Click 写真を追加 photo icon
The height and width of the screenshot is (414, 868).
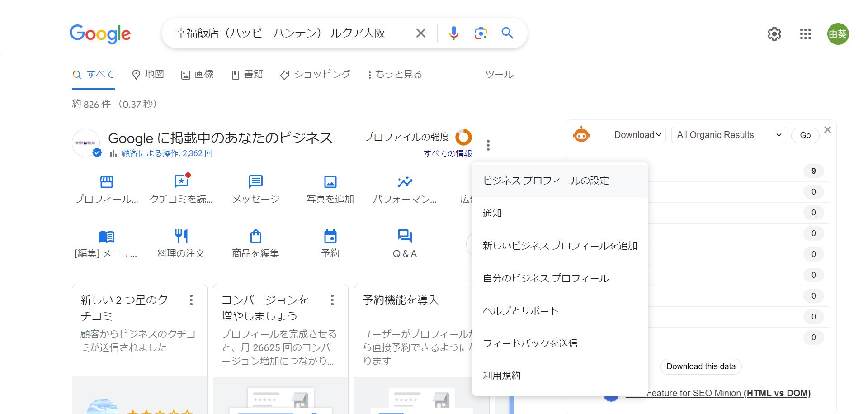[330, 182]
